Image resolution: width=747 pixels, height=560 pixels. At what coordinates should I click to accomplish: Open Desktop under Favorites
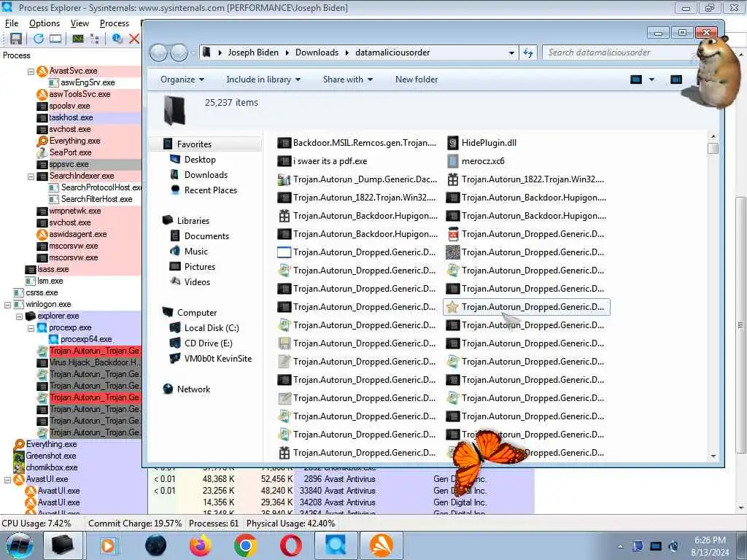tap(193, 160)
